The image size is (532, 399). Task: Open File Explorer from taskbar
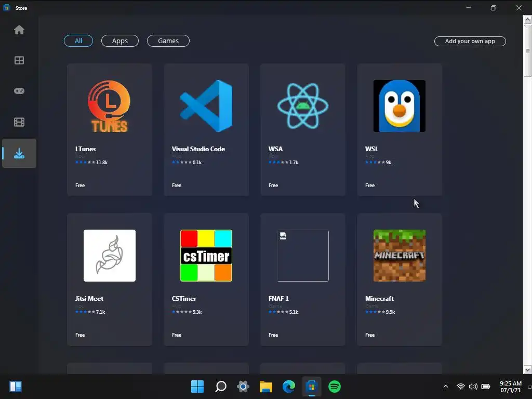[266, 387]
